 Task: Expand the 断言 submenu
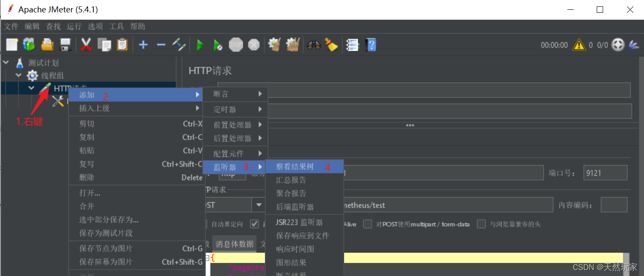point(235,94)
